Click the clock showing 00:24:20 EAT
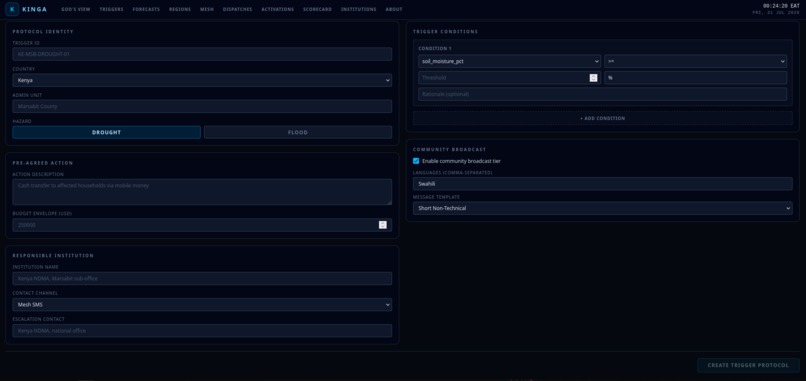 781,6
